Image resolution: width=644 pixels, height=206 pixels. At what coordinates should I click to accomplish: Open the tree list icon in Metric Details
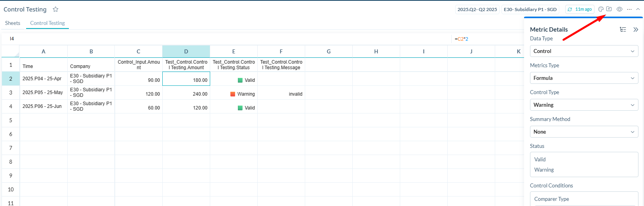pyautogui.click(x=623, y=30)
